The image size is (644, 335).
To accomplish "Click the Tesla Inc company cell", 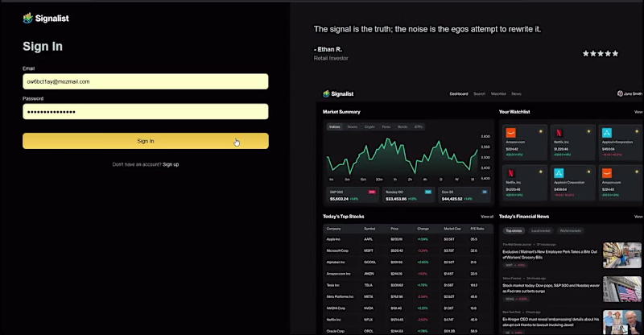I will point(332,285).
